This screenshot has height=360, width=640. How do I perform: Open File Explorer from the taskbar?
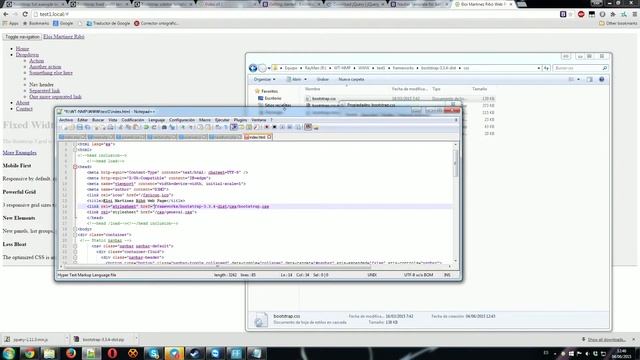tap(49, 353)
